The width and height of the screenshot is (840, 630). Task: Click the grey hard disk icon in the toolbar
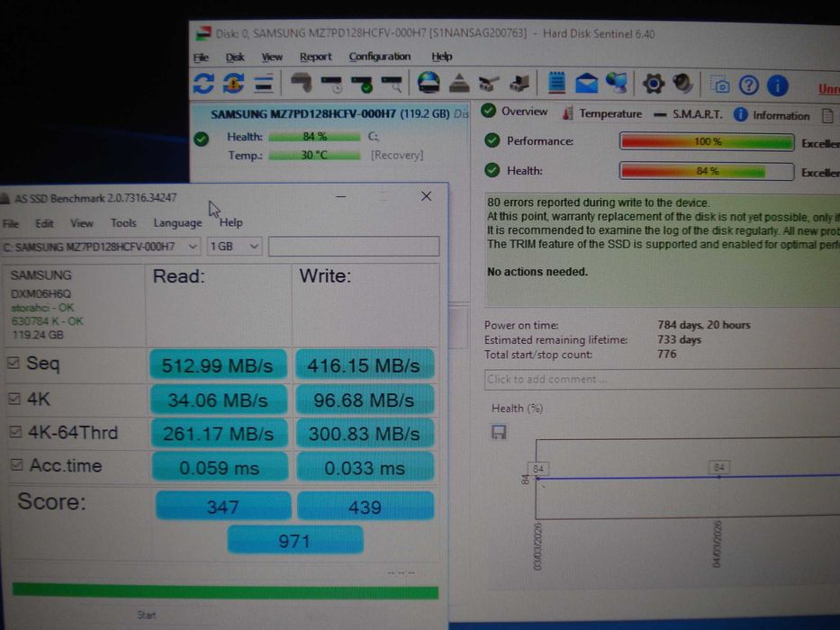point(302,83)
